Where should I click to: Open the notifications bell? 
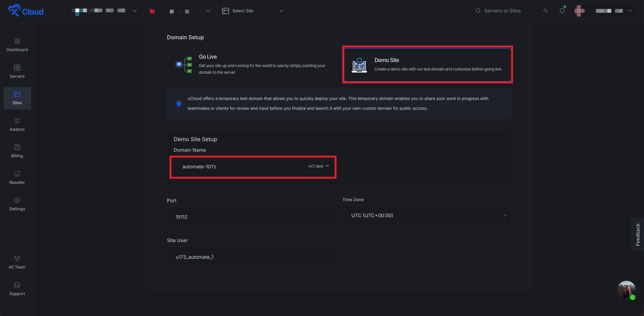click(562, 11)
